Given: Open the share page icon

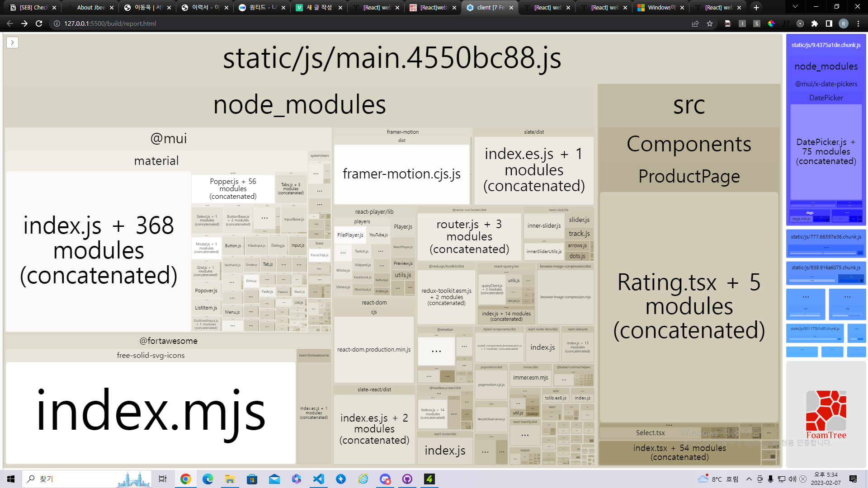Looking at the screenshot, I should pos(695,23).
